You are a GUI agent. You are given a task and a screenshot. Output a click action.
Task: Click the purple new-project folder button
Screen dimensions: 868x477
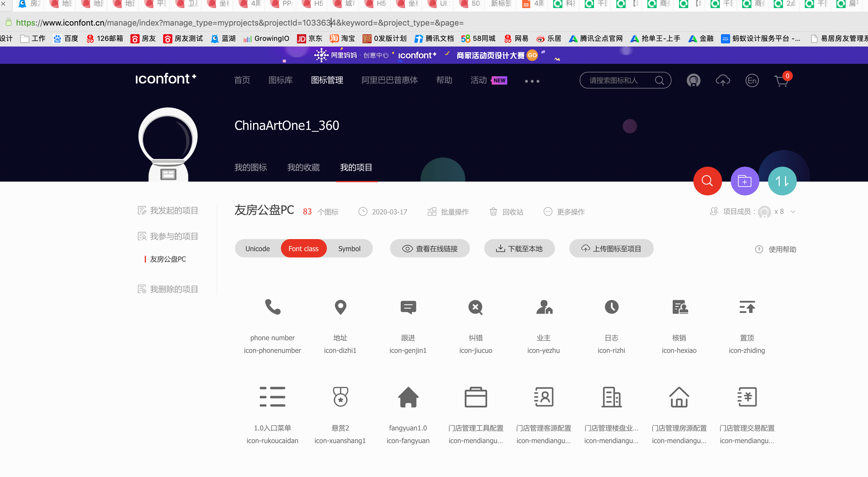tap(745, 181)
